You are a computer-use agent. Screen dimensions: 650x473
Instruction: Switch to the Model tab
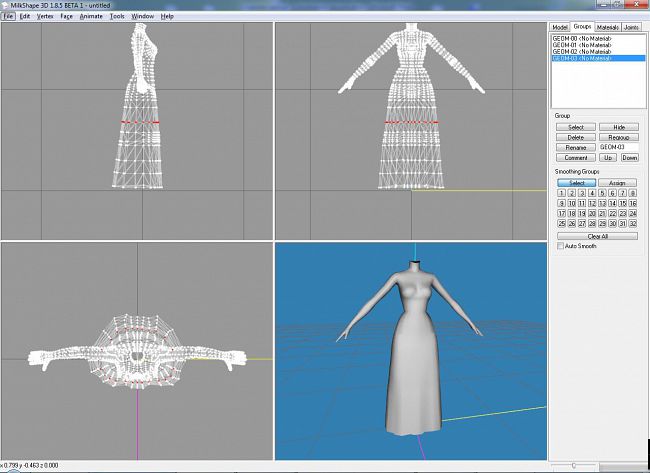(560, 26)
